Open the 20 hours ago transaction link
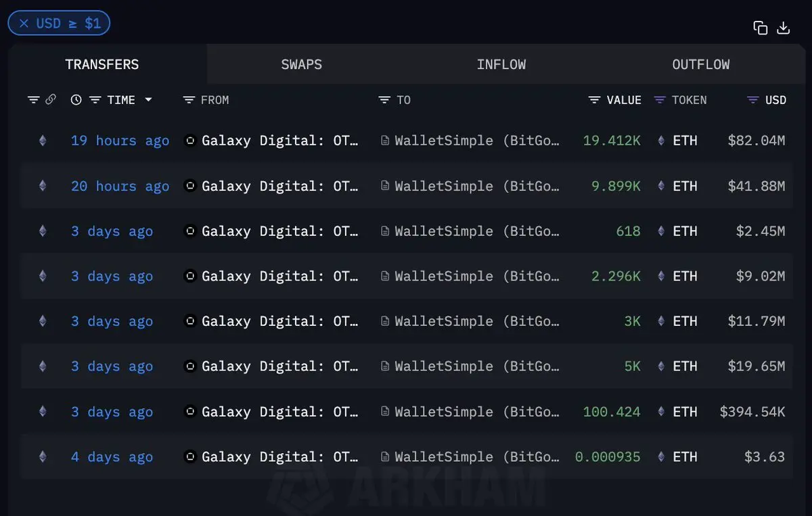This screenshot has width=812, height=516. tap(120, 186)
